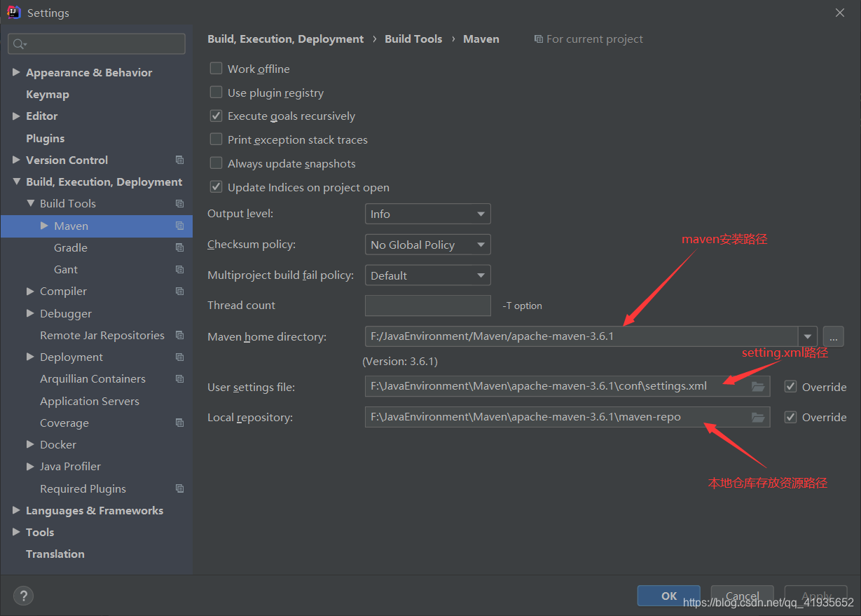The width and height of the screenshot is (861, 616).
Task: Focus the settings search field
Action: point(97,44)
